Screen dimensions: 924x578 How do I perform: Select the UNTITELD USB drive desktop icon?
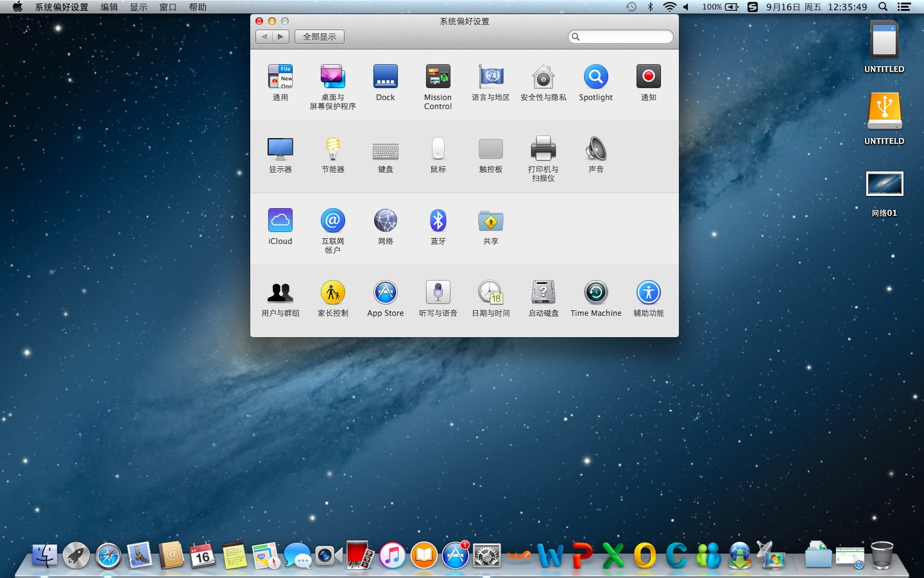tap(884, 119)
